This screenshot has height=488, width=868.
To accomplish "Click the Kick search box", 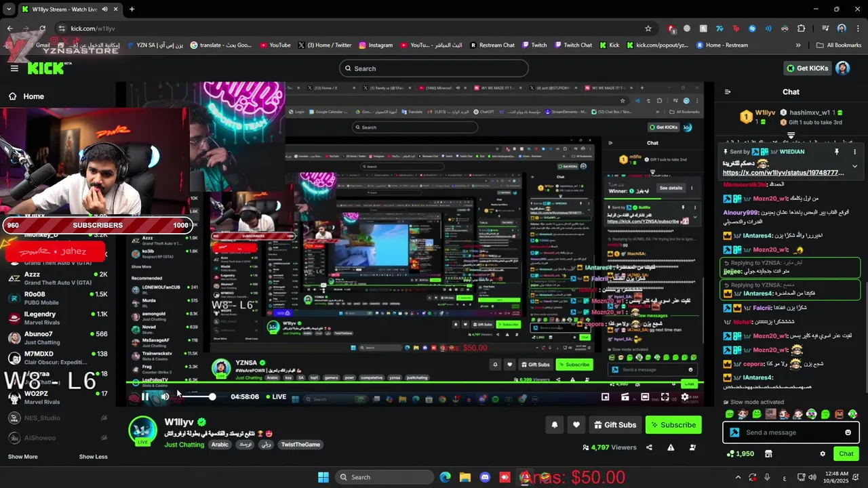I will [x=434, y=68].
